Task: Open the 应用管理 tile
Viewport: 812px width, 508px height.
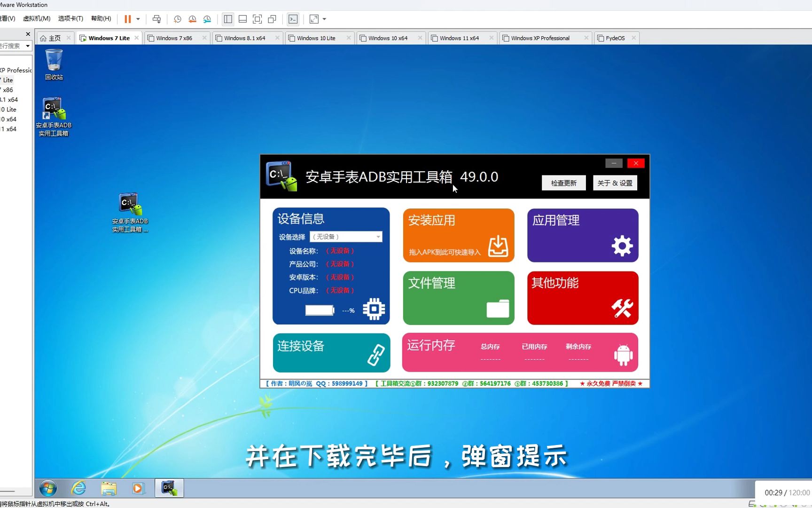Action: [583, 235]
